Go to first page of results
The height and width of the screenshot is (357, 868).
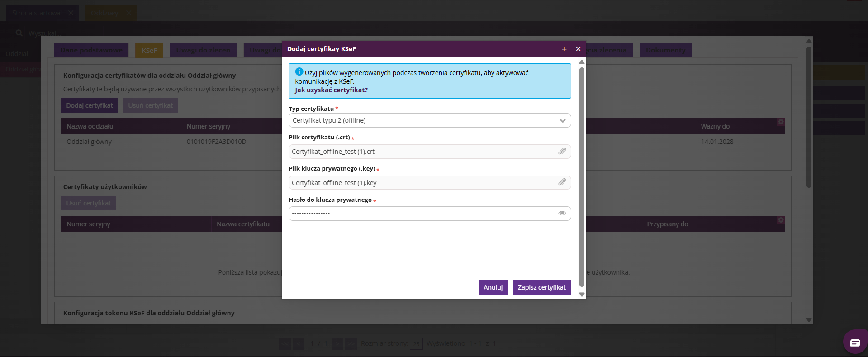285,344
